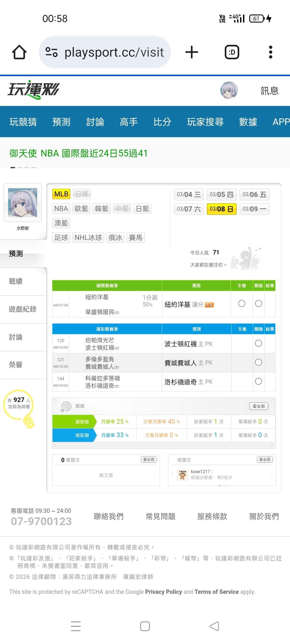This screenshot has height=644, width=290.
Task: Choose date 03/05 四
Action: point(222,195)
